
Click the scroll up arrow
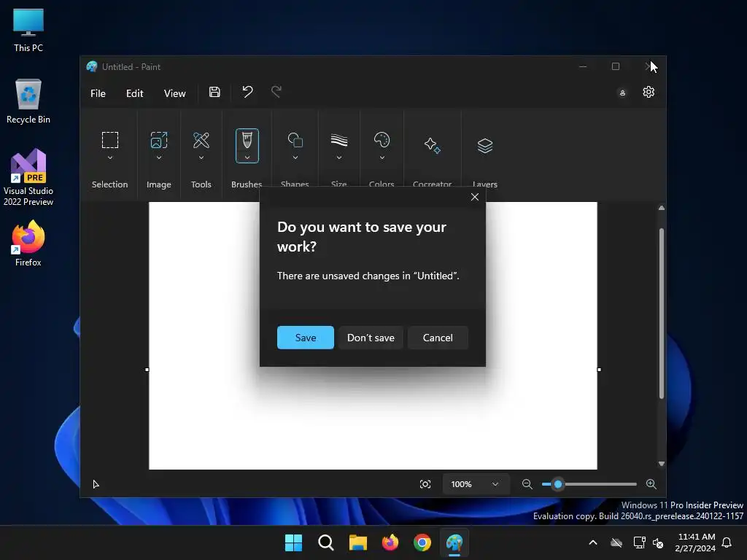[661, 208]
